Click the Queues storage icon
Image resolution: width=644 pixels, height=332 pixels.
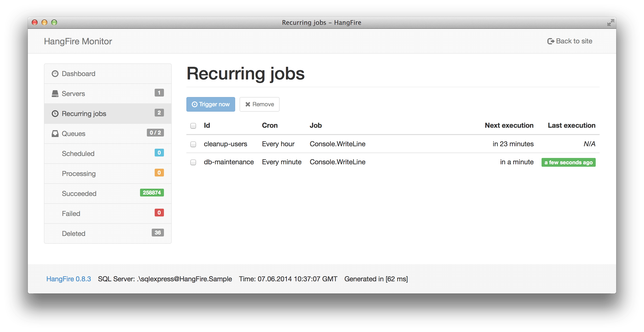(x=56, y=134)
